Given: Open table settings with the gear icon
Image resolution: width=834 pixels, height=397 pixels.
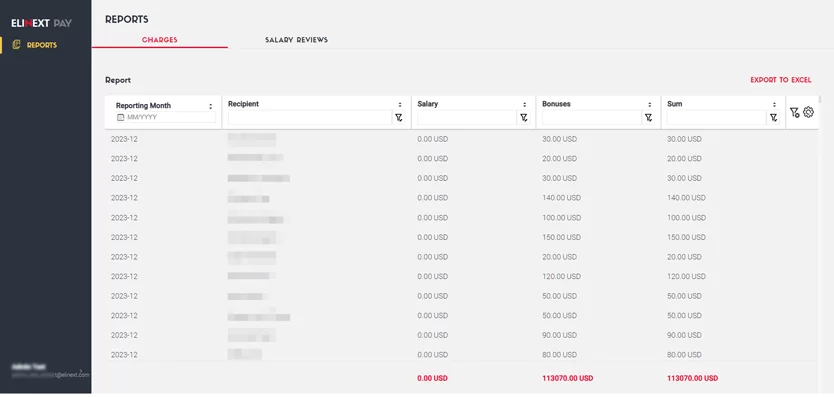Looking at the screenshot, I should 808,112.
